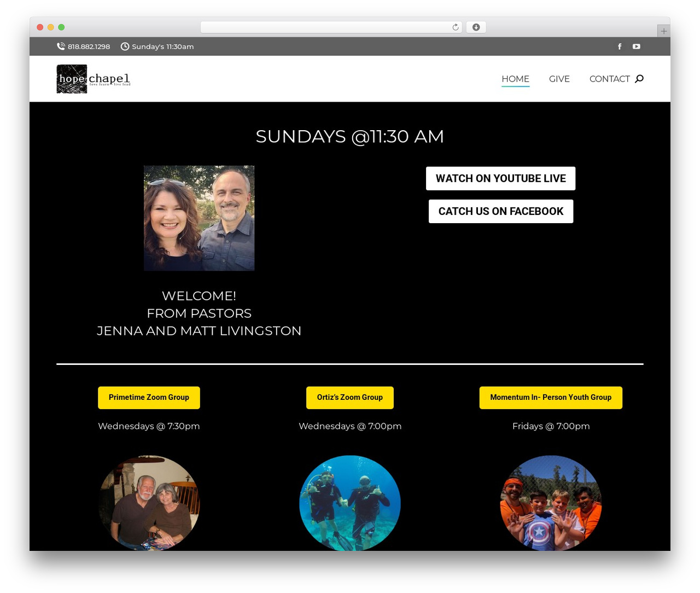Click the SUNDAYS @11:30 AM heading
Screen dimensions: 700x593
pyautogui.click(x=350, y=136)
